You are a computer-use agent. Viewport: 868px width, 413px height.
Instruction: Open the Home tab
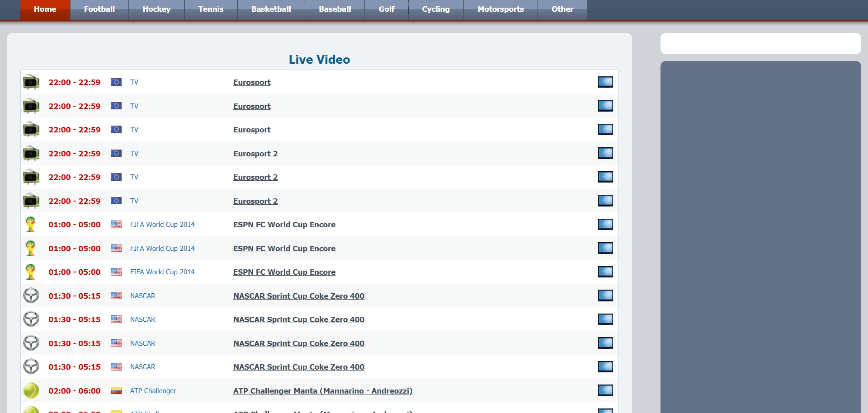tap(45, 9)
